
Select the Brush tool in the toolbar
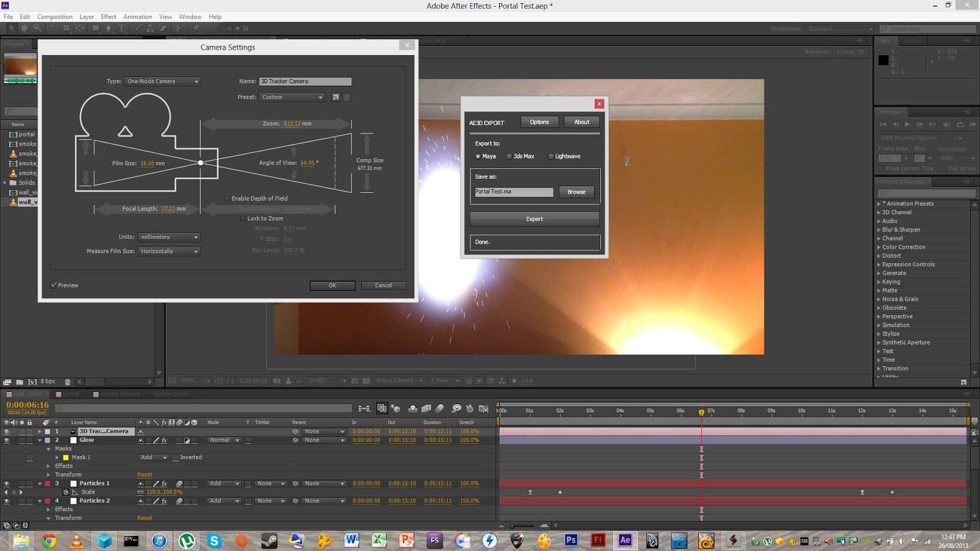pos(138,28)
